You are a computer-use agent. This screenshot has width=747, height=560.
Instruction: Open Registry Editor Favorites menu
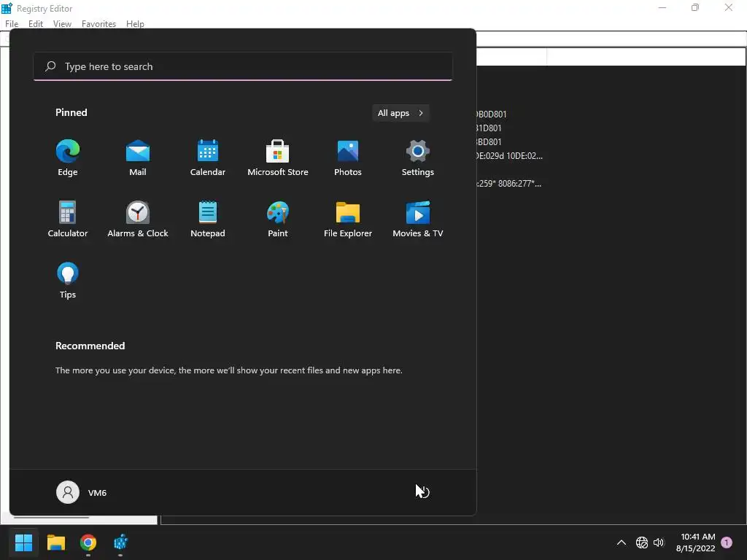coord(98,24)
